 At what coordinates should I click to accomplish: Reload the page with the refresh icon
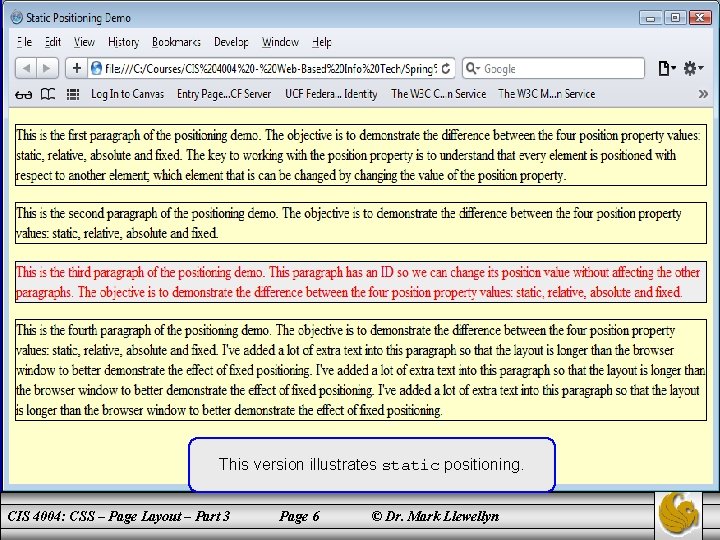[446, 68]
